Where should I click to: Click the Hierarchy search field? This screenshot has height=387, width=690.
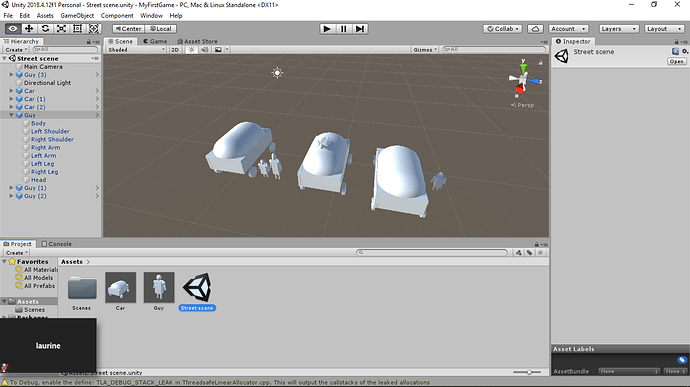[x=66, y=50]
